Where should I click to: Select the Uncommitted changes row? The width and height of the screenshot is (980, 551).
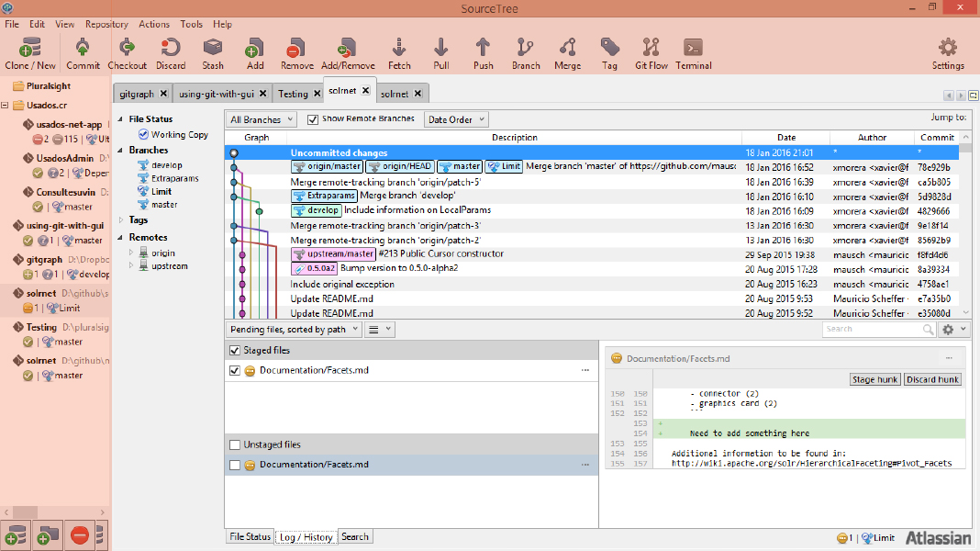coord(591,152)
